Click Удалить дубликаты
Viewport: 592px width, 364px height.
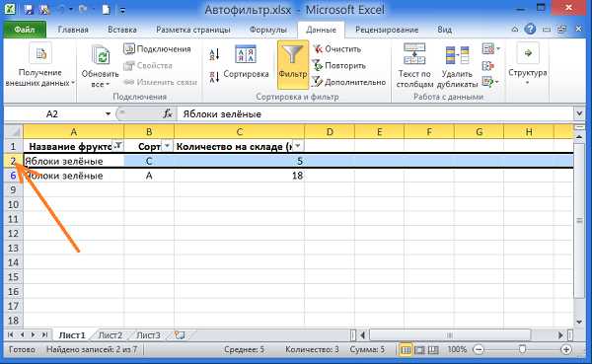(457, 67)
